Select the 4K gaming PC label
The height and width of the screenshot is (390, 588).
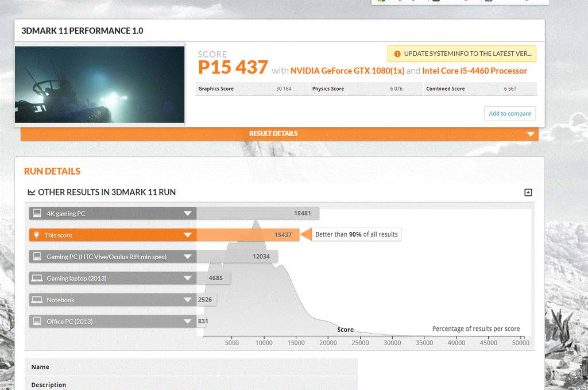click(66, 214)
